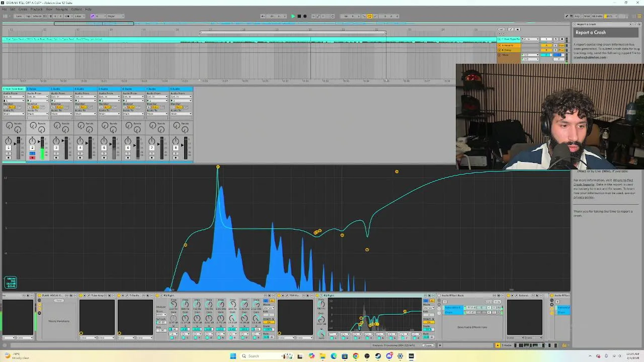Open the privacy policy link

(x=584, y=197)
